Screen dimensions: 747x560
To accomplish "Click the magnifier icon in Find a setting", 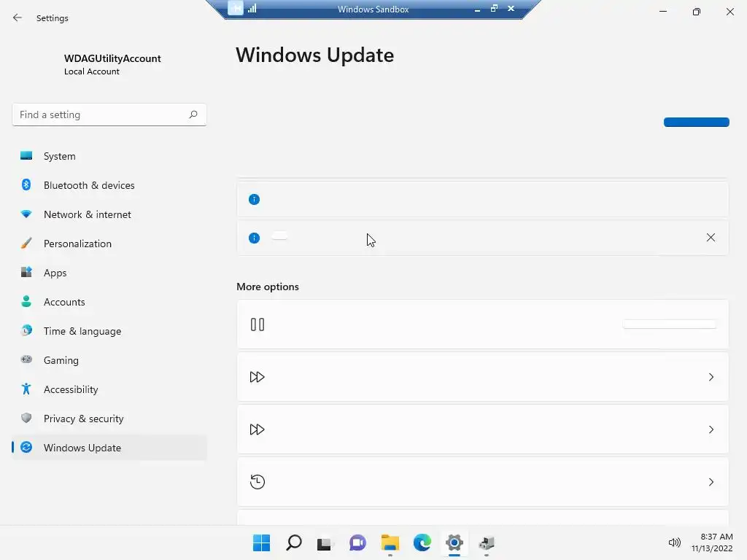I will [193, 114].
